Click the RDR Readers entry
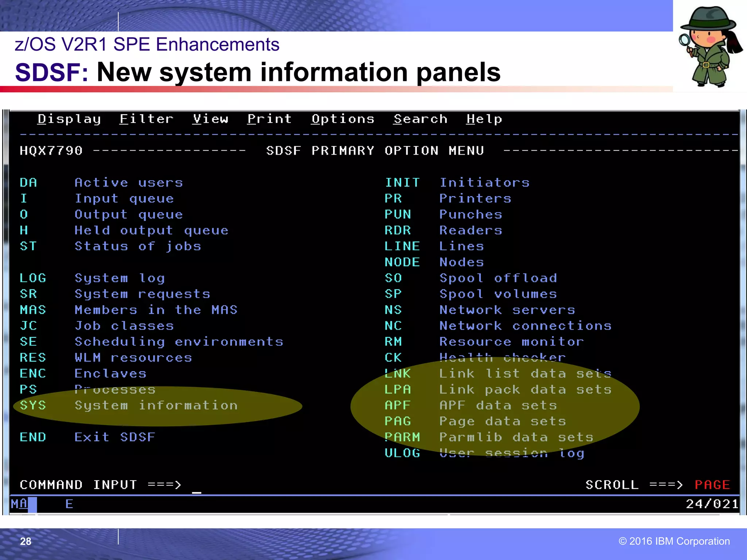The image size is (747, 560). [444, 230]
